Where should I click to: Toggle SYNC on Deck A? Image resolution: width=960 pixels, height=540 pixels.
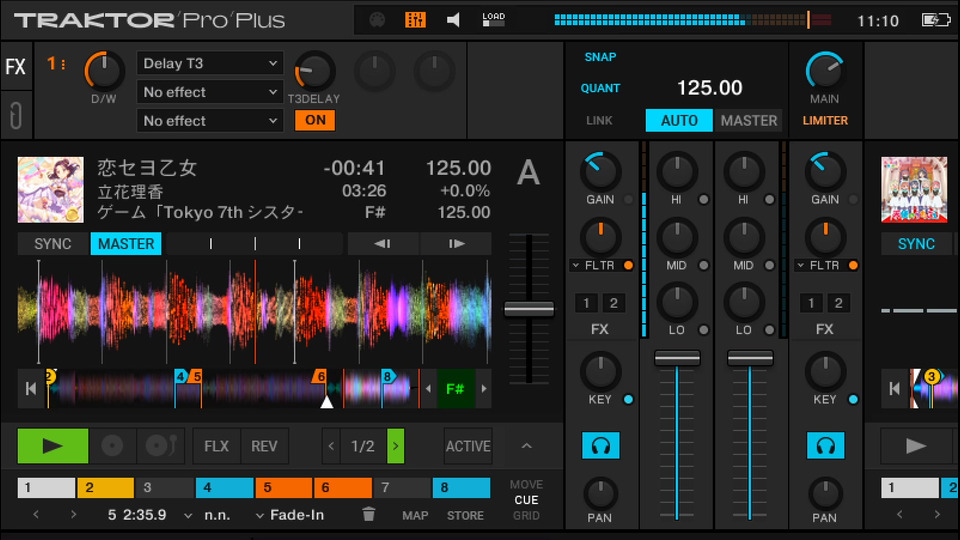[53, 244]
